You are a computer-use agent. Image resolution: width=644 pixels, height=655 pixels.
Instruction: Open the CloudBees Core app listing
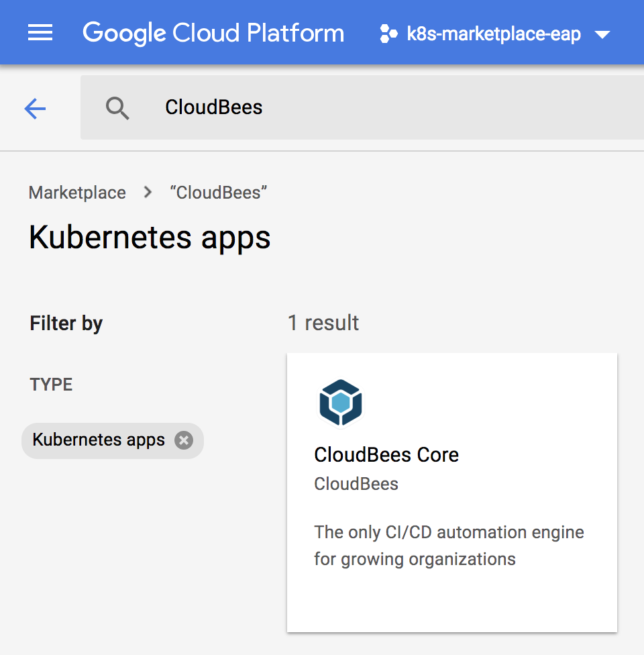[386, 454]
